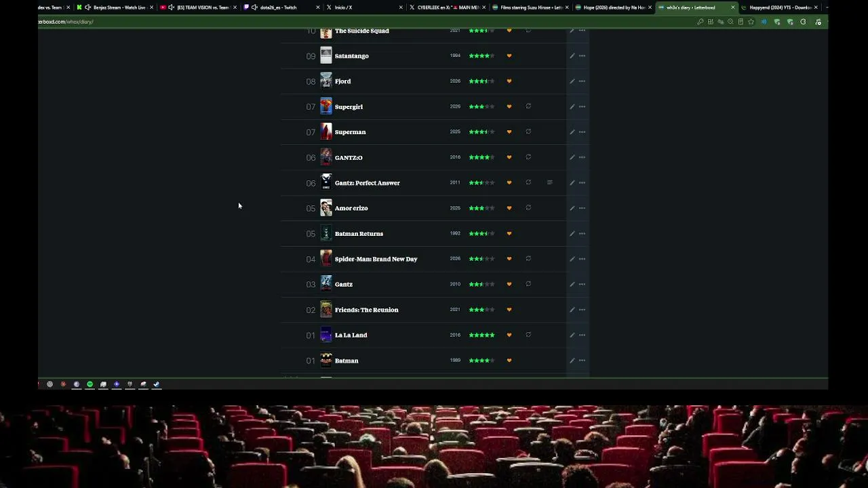Adjust the star rating on the Superman row
The image size is (868, 488).
(481, 132)
